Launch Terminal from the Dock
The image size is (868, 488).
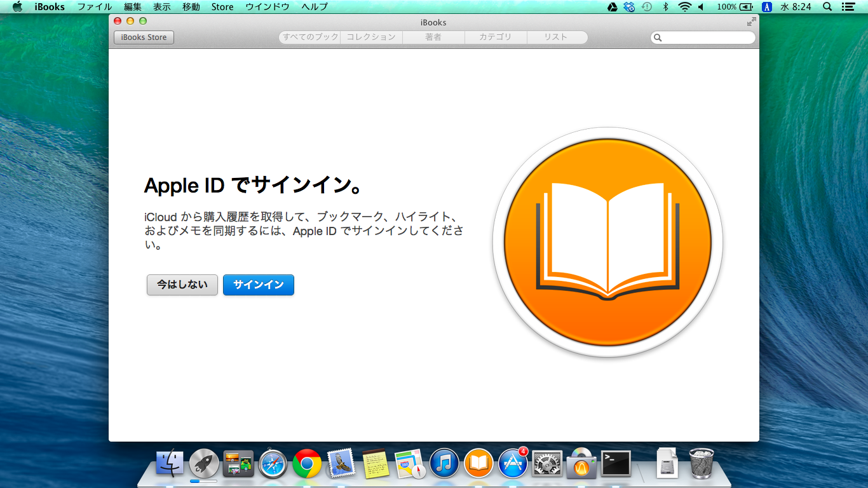pyautogui.click(x=616, y=464)
